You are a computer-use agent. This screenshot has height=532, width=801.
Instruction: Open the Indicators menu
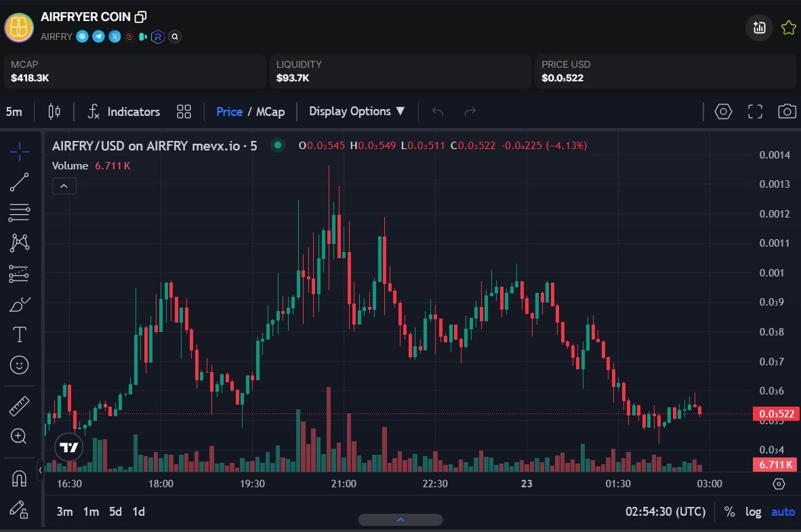[x=123, y=111]
